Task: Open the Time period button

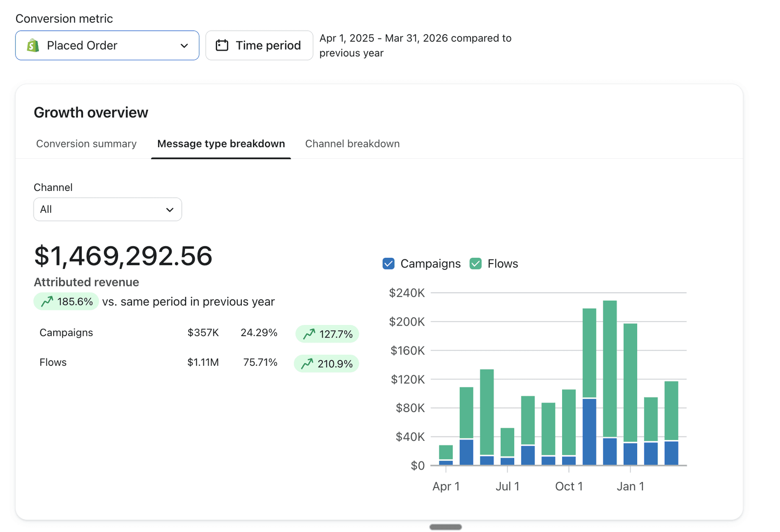Action: [259, 45]
